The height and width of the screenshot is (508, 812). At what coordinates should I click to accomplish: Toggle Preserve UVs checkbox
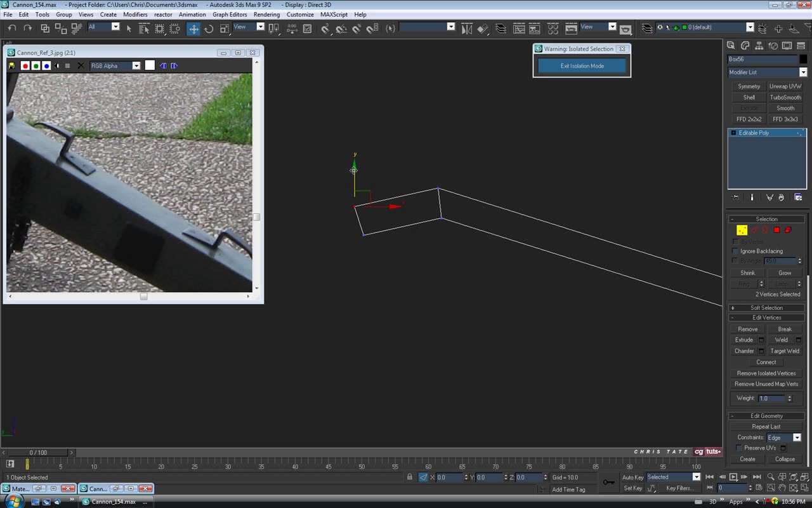(740, 448)
